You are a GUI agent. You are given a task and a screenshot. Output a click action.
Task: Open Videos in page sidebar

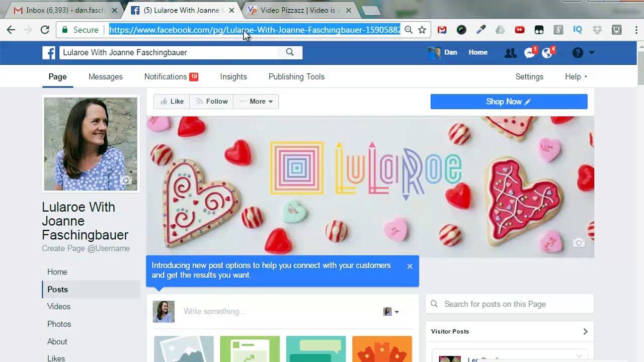tap(59, 307)
